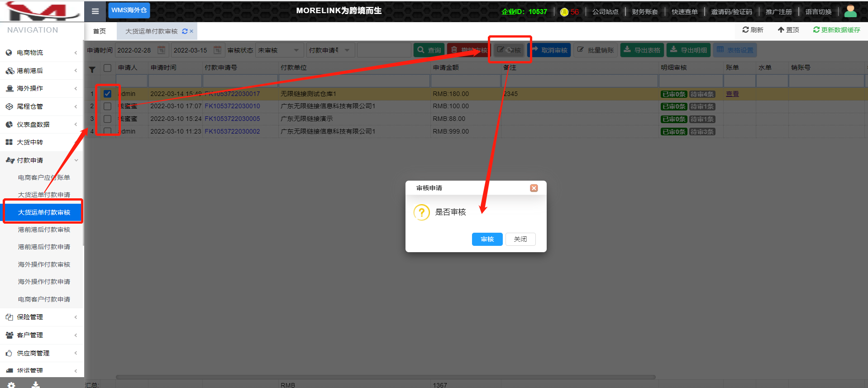Click the hamburger menu toggle icon

pyautogui.click(x=95, y=11)
